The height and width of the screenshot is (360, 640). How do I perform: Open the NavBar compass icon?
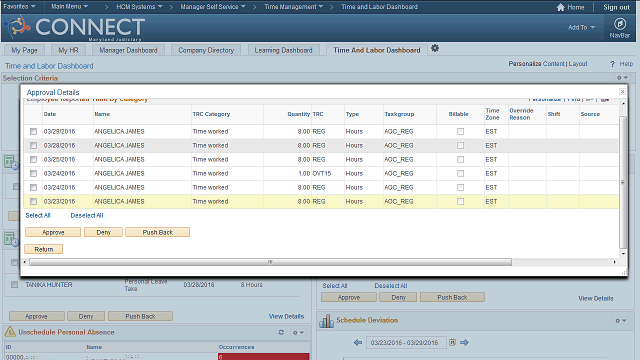620,24
